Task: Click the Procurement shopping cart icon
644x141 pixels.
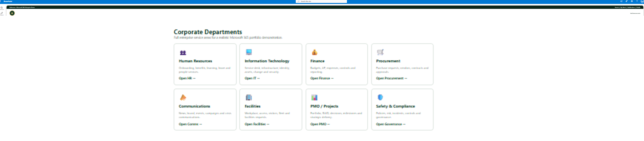Action: point(380,52)
